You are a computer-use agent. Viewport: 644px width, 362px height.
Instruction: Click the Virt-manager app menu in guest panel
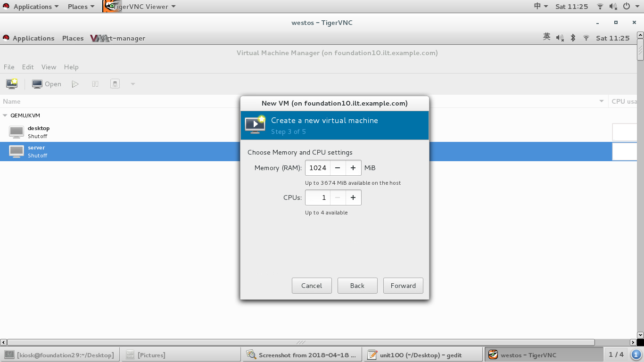118,38
